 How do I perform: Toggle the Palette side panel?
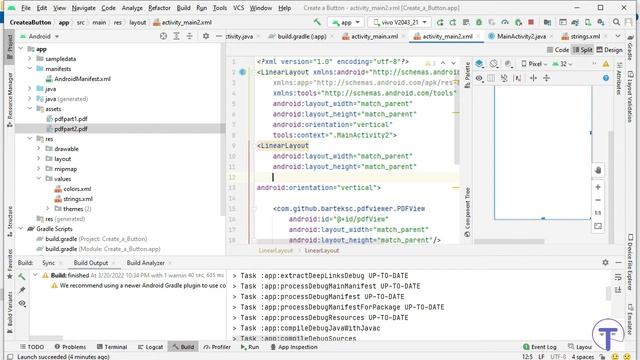click(x=467, y=75)
